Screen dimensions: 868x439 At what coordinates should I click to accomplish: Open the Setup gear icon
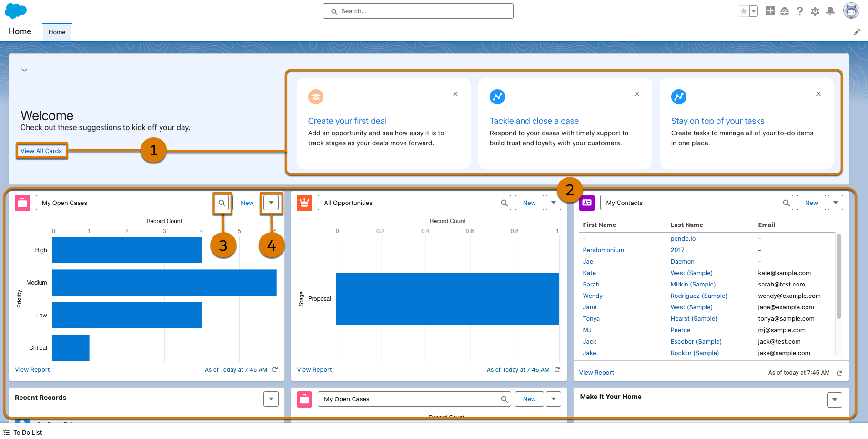click(815, 11)
